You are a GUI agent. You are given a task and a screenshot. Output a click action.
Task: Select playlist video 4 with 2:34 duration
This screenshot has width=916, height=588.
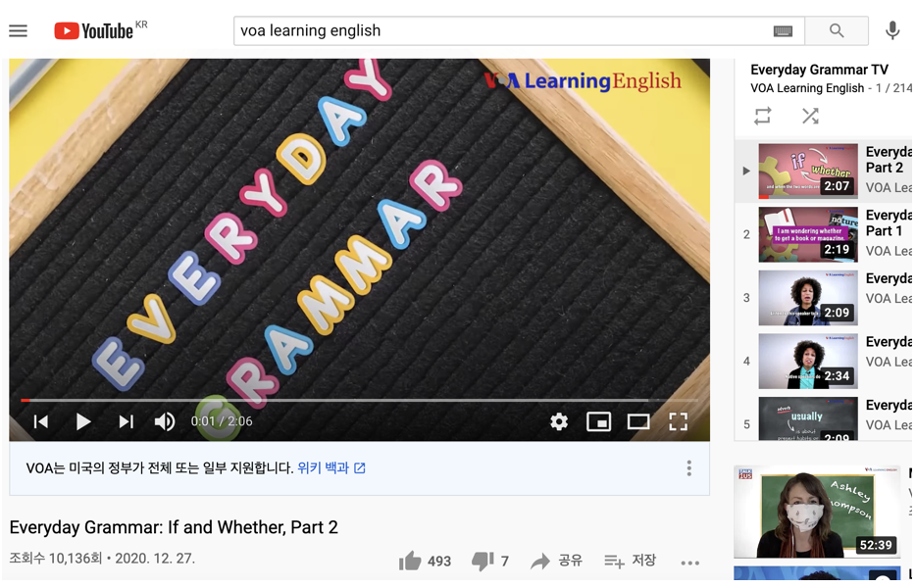tap(808, 361)
